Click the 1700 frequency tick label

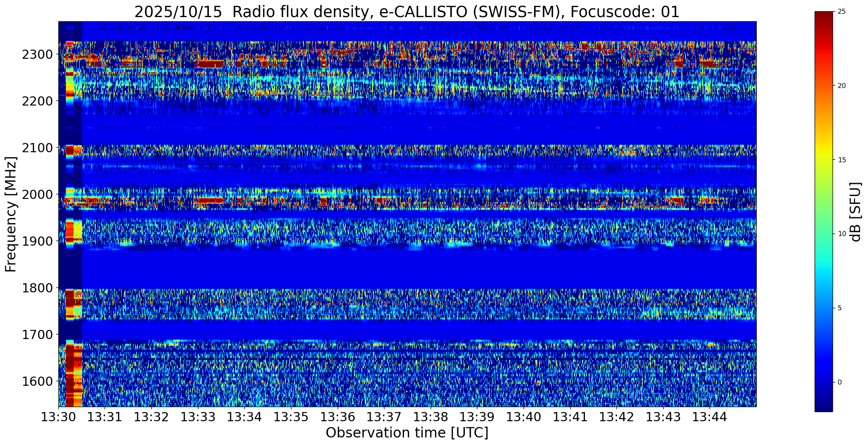(x=38, y=335)
